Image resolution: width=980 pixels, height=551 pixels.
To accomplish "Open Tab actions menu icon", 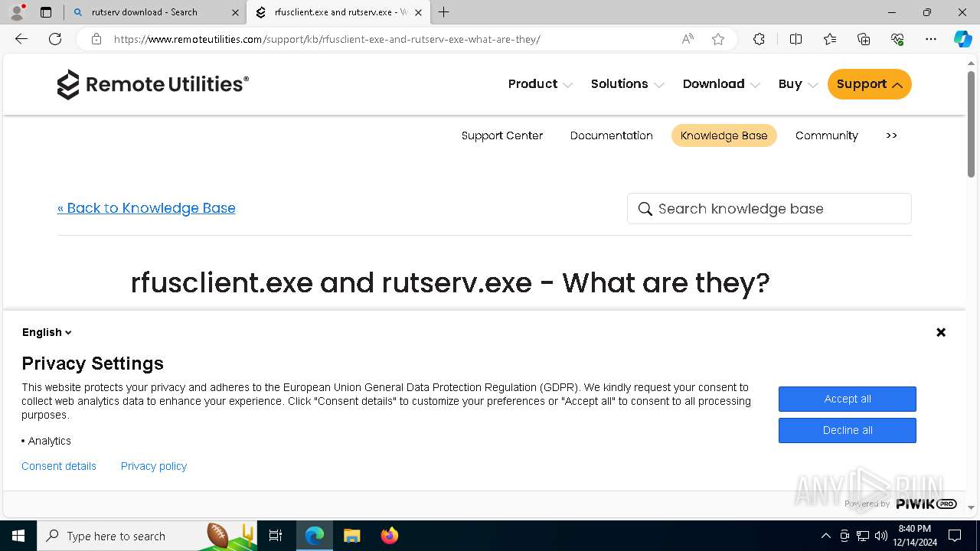I will point(46,12).
